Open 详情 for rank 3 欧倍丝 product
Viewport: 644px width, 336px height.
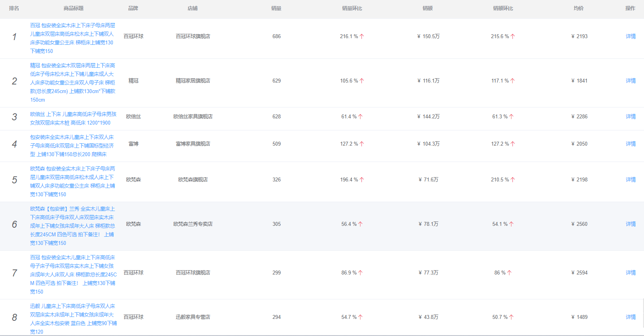click(x=631, y=116)
